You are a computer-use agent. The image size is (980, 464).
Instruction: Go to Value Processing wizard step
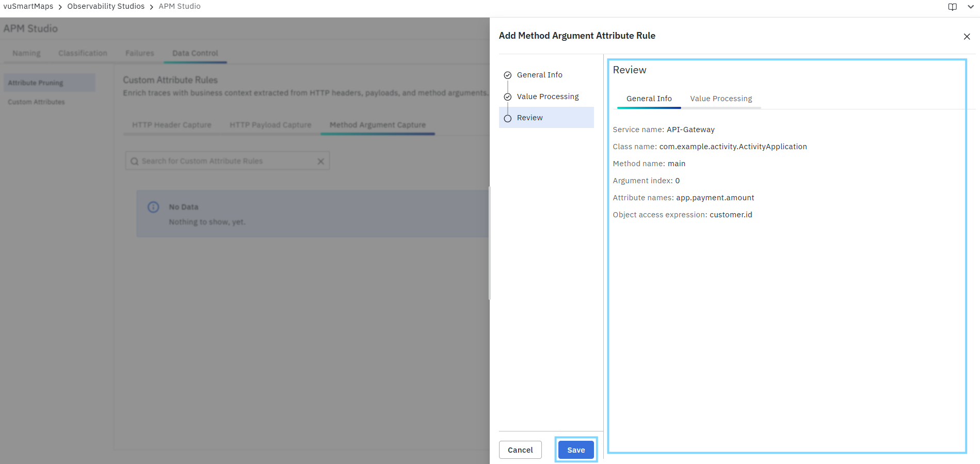tap(548, 97)
